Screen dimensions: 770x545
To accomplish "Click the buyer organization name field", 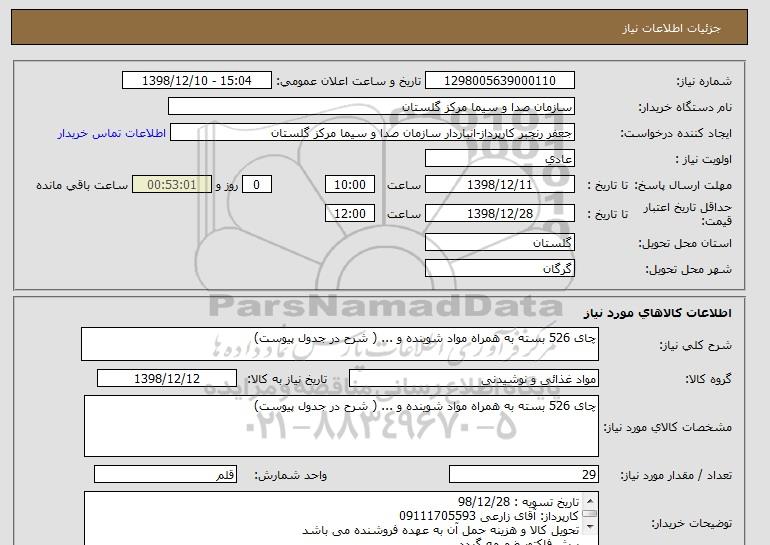I will 371,107.
